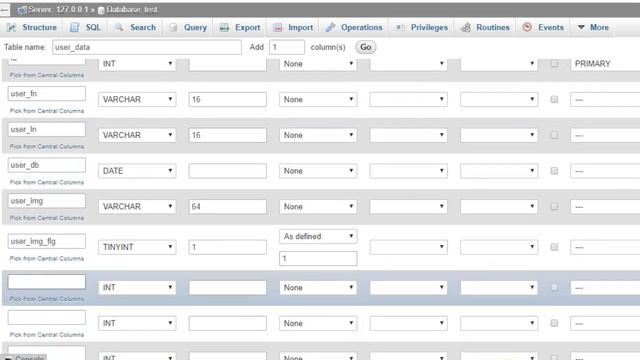Open the VARCHAR type dropdown for user_ln
This screenshot has width=640, height=360.
(x=137, y=135)
